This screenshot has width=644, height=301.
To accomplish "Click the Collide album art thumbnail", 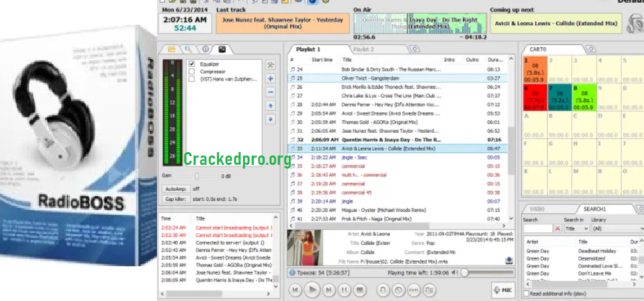I will click(305, 248).
